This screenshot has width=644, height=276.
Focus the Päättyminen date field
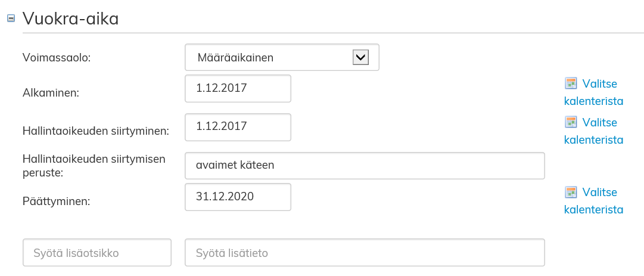click(238, 197)
